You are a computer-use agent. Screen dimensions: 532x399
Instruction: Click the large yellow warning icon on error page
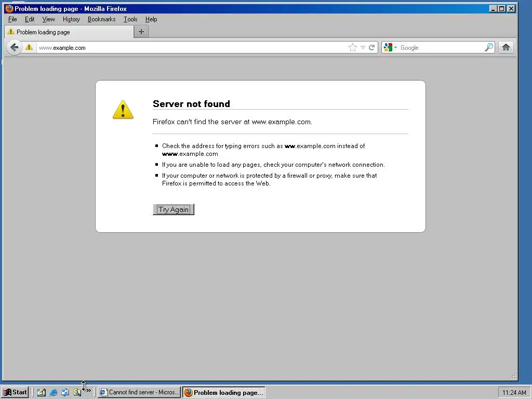123,110
